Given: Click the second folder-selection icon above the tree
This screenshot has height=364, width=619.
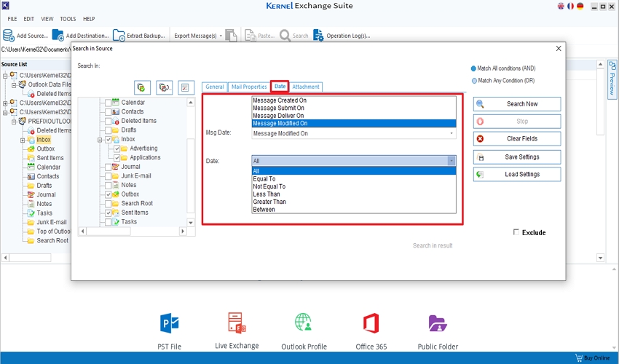Looking at the screenshot, I should pyautogui.click(x=165, y=87).
